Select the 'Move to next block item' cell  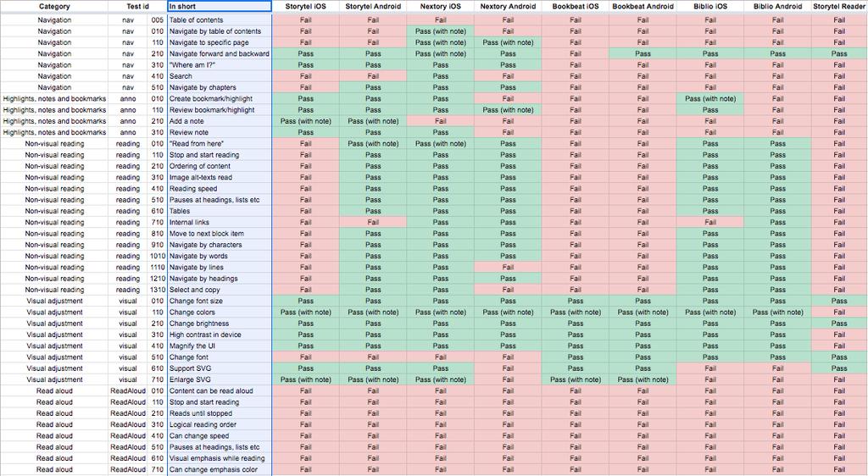coord(220,234)
